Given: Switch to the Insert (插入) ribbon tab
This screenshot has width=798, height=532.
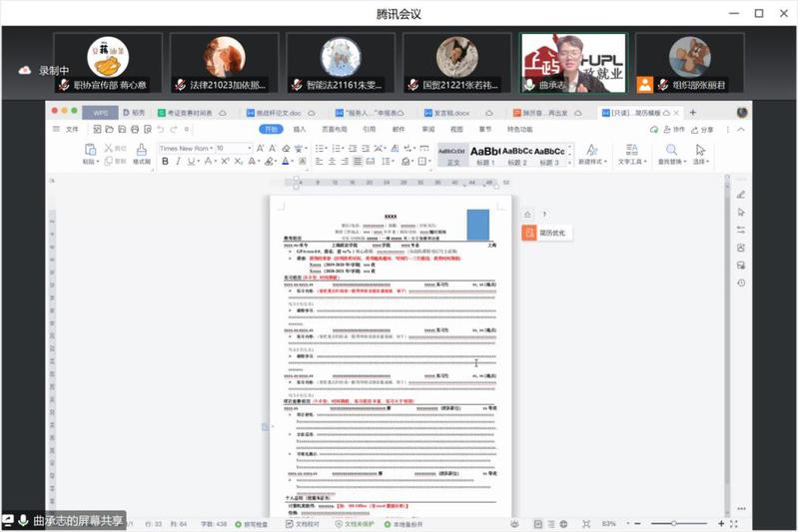Looking at the screenshot, I should tap(300, 129).
